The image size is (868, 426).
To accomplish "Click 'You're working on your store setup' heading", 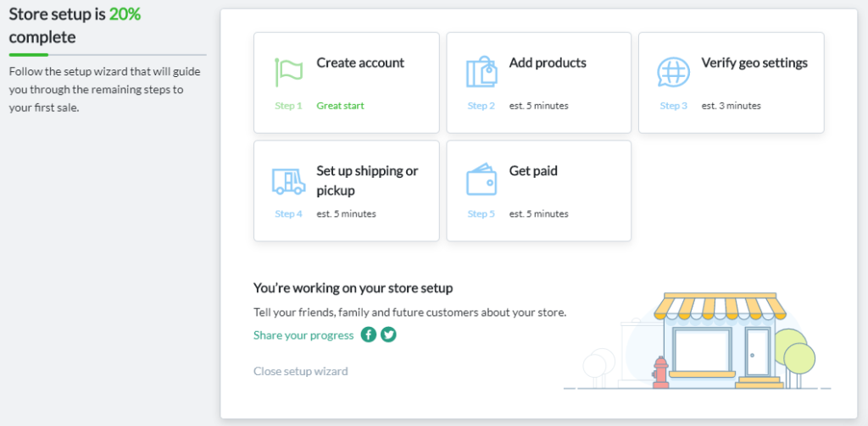I will point(353,288).
